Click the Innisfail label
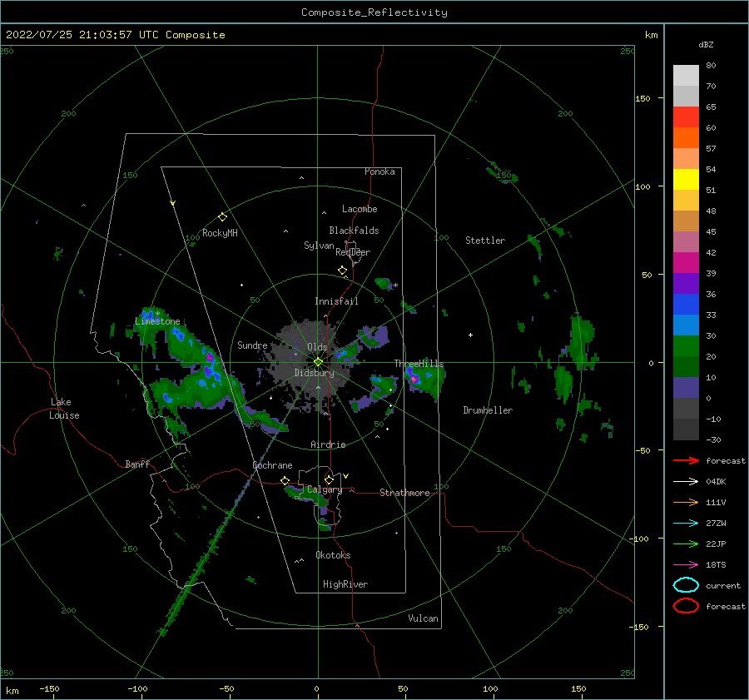 coord(336,301)
